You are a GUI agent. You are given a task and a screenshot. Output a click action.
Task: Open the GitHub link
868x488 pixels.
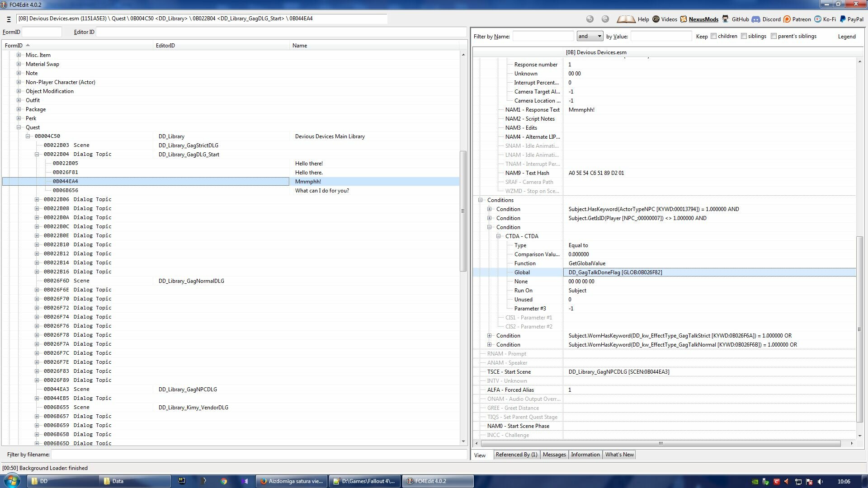click(x=740, y=19)
